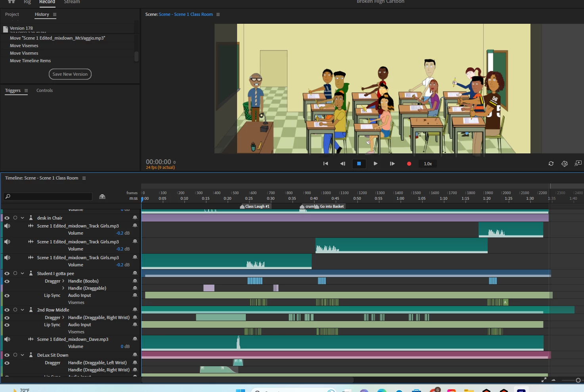Open the History panel menu

tap(55, 15)
